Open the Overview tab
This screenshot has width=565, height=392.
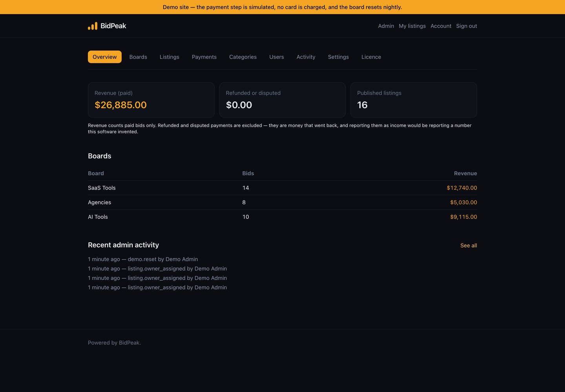(x=105, y=57)
